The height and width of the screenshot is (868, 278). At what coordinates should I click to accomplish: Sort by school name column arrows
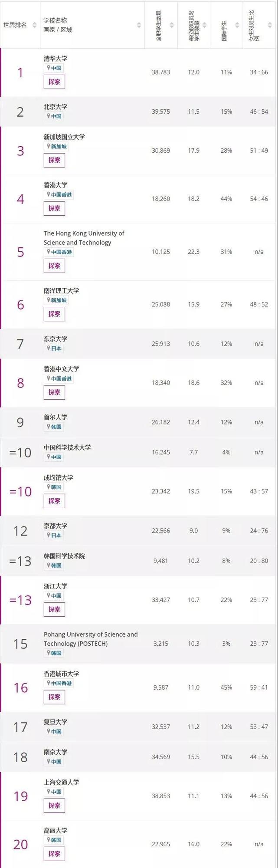point(139,25)
